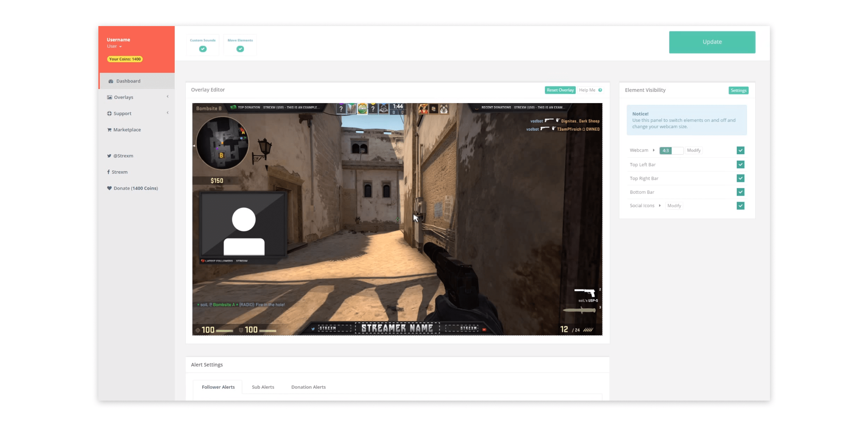Switch to the Follower Alerts tab
The image size is (868, 427).
point(218,387)
